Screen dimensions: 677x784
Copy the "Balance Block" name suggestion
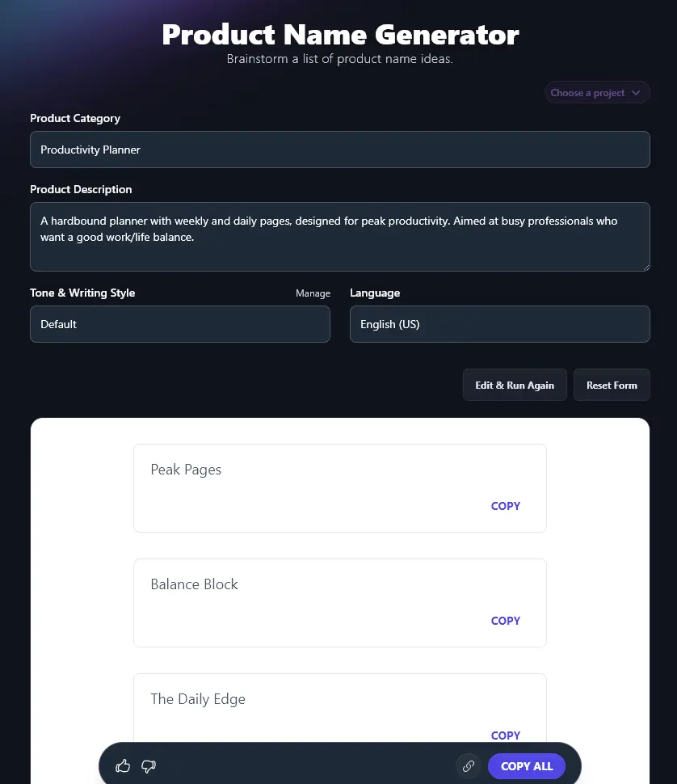[505, 621]
